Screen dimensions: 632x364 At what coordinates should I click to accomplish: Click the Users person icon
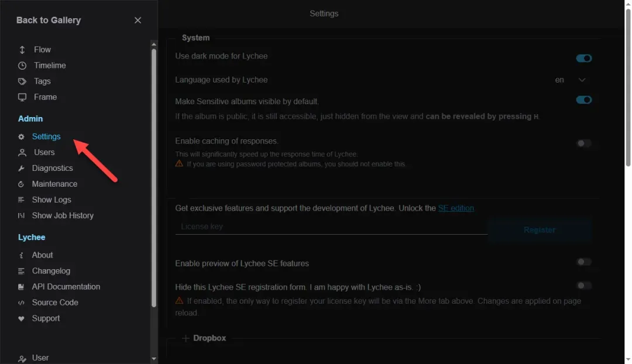coord(22,152)
